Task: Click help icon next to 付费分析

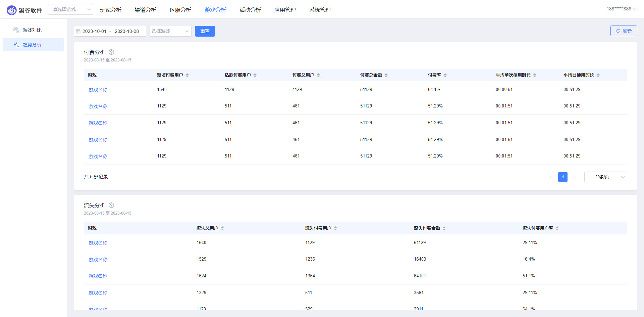Action: pyautogui.click(x=111, y=52)
